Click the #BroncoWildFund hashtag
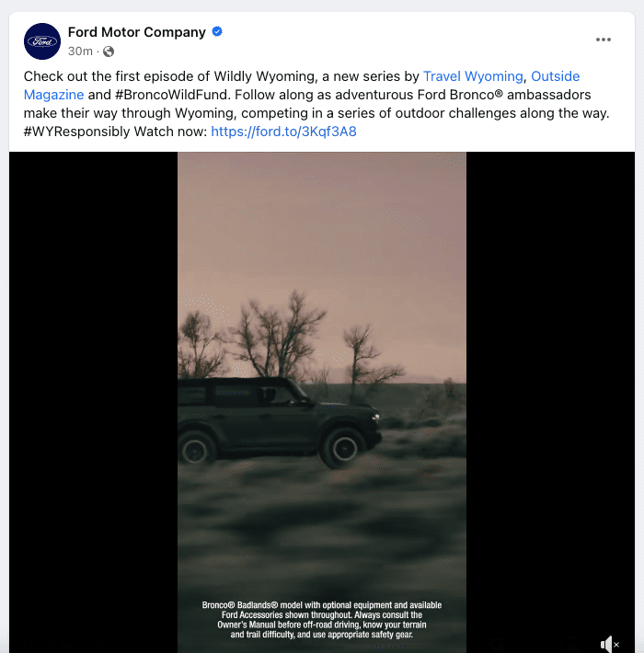The image size is (644, 653). click(172, 95)
